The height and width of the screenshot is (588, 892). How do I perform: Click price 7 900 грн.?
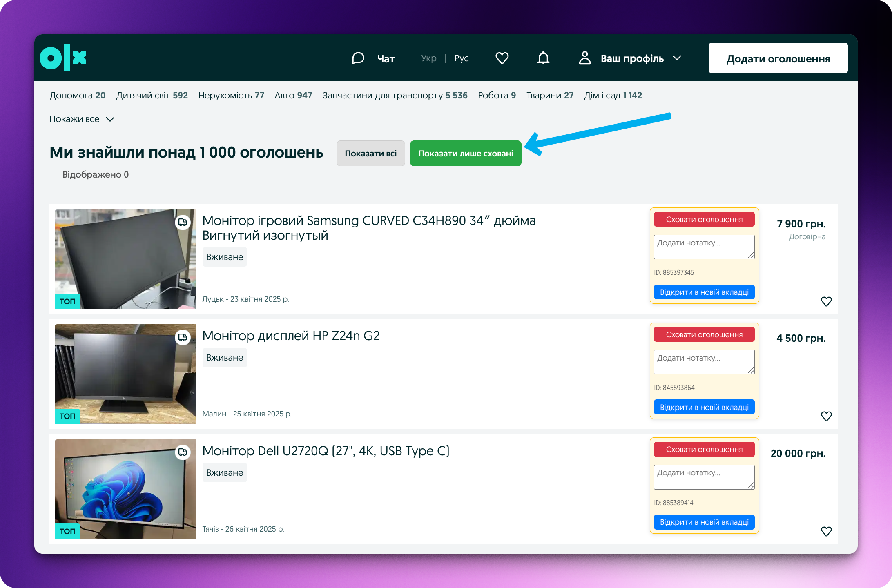pyautogui.click(x=801, y=224)
